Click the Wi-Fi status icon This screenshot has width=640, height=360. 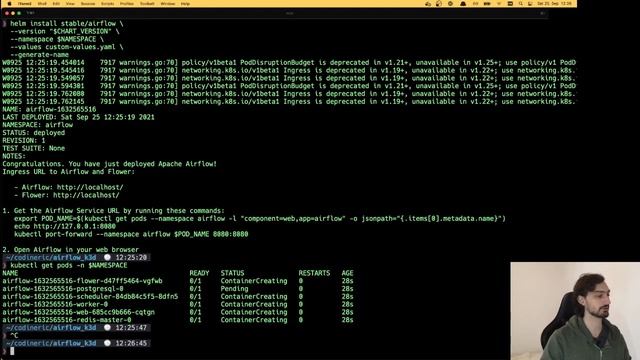[499, 4]
